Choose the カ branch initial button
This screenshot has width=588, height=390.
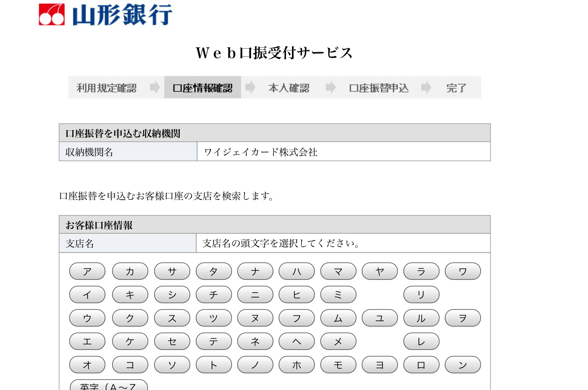point(130,271)
